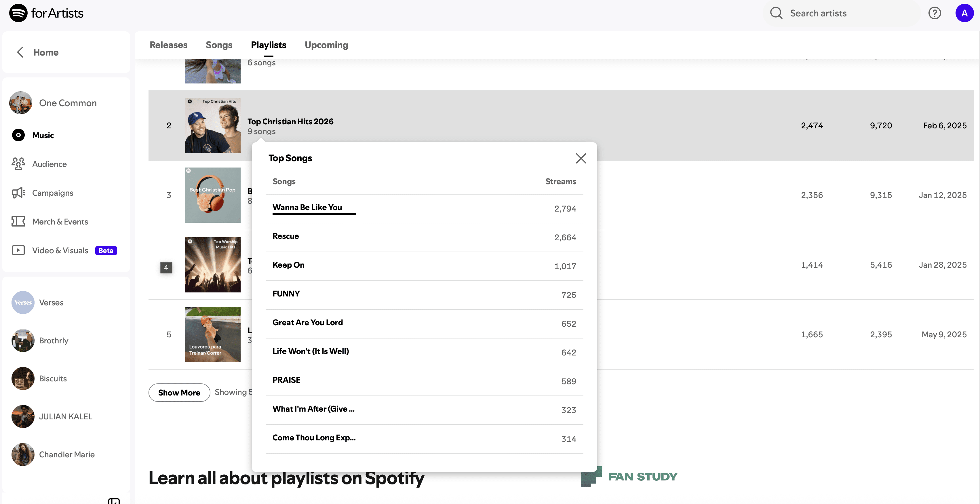The height and width of the screenshot is (504, 980).
Task: Click the Merch & Events ticket icon
Action: tap(18, 221)
